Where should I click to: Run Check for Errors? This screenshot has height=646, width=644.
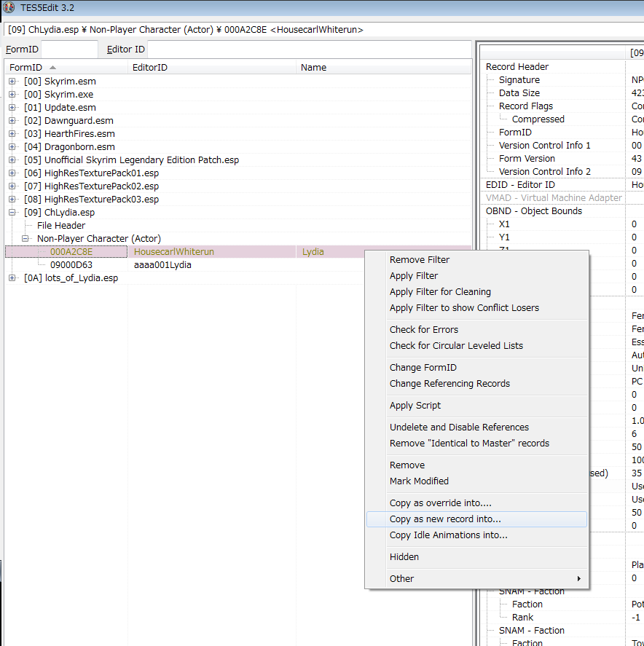pos(476,330)
